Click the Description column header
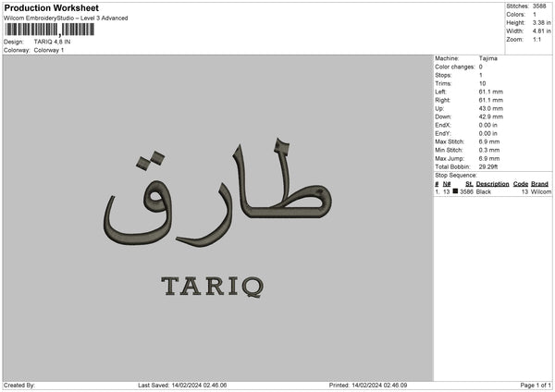This screenshot has height=392, width=555. (492, 184)
